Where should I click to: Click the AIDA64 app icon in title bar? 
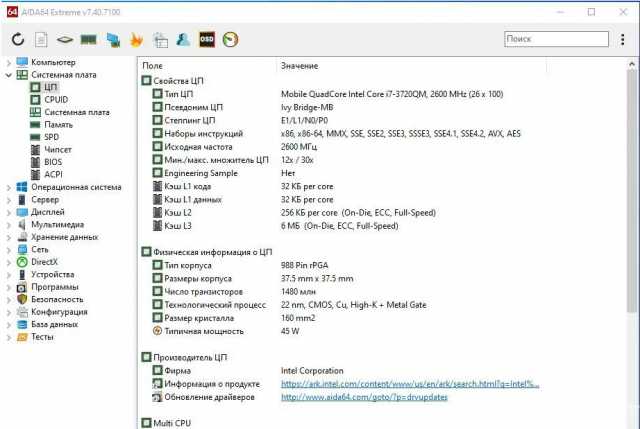pos(12,12)
